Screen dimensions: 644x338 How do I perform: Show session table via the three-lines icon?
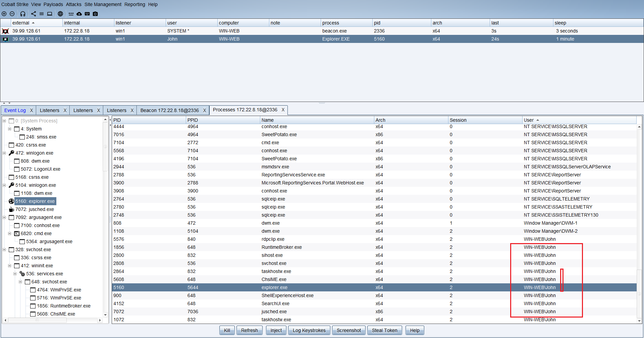42,14
